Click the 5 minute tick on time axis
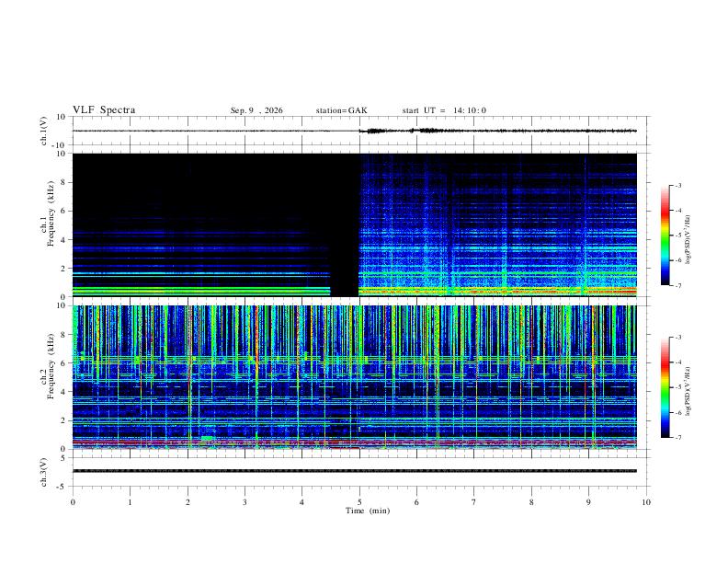 click(359, 502)
